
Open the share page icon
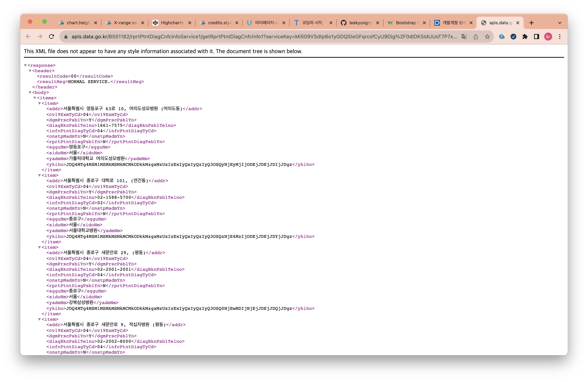coord(476,37)
